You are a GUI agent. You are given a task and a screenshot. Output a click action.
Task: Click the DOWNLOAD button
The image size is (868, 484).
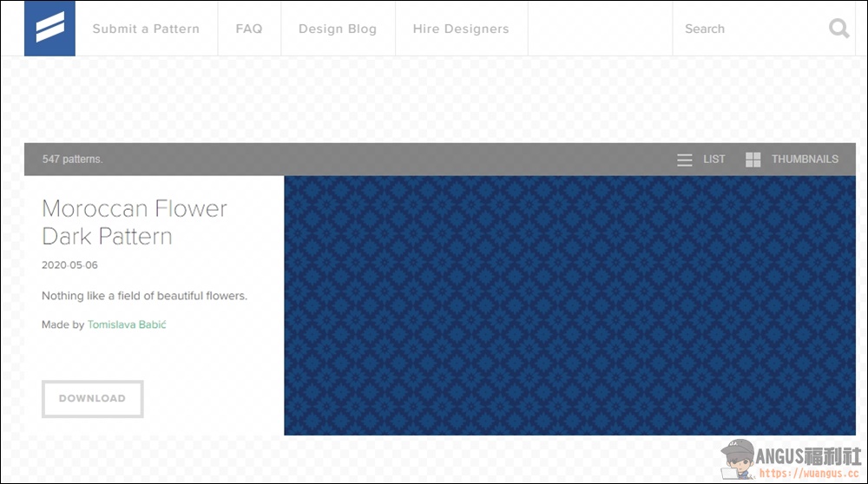(93, 398)
